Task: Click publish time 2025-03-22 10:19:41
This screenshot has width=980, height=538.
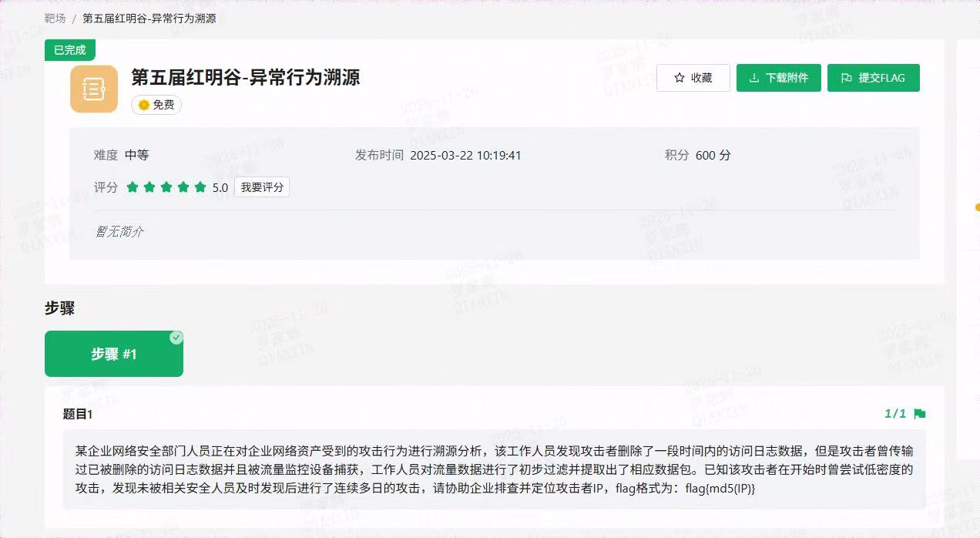Action: [466, 155]
